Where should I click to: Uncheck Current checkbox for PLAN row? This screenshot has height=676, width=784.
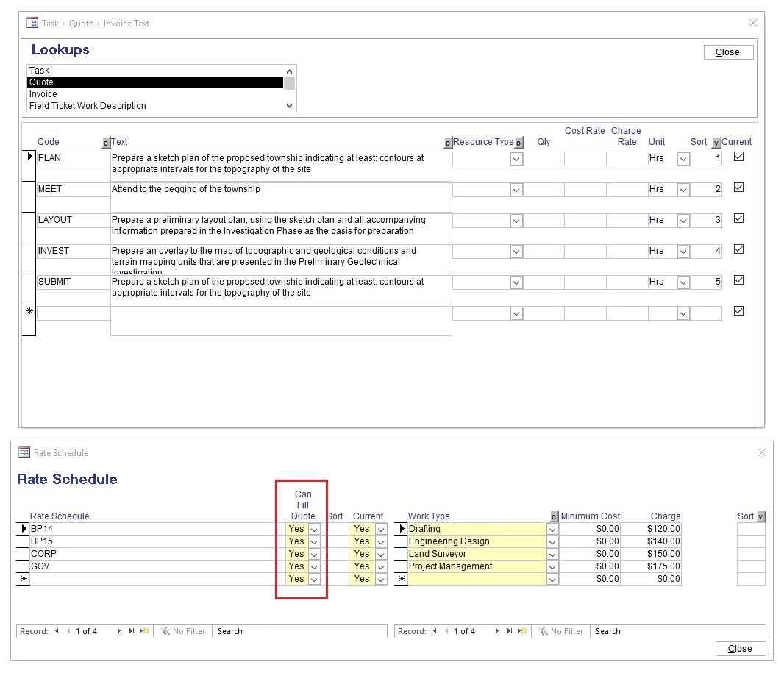739,157
